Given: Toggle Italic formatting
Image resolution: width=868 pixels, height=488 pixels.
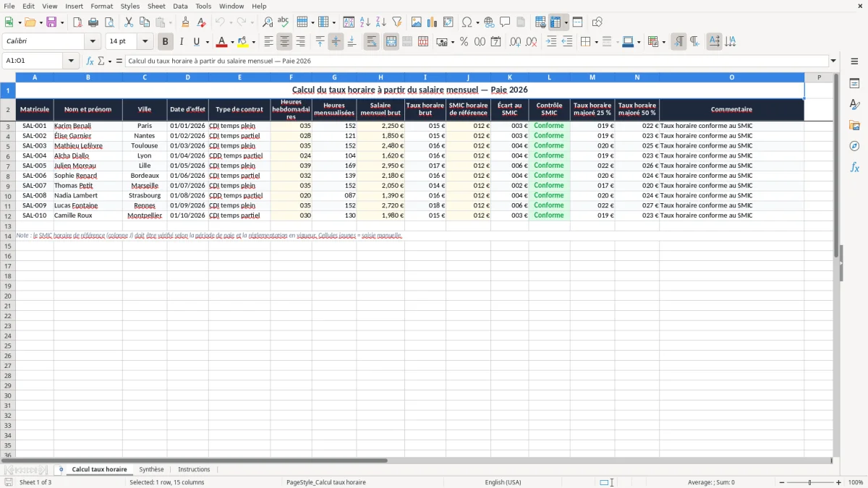Looking at the screenshot, I should (182, 42).
